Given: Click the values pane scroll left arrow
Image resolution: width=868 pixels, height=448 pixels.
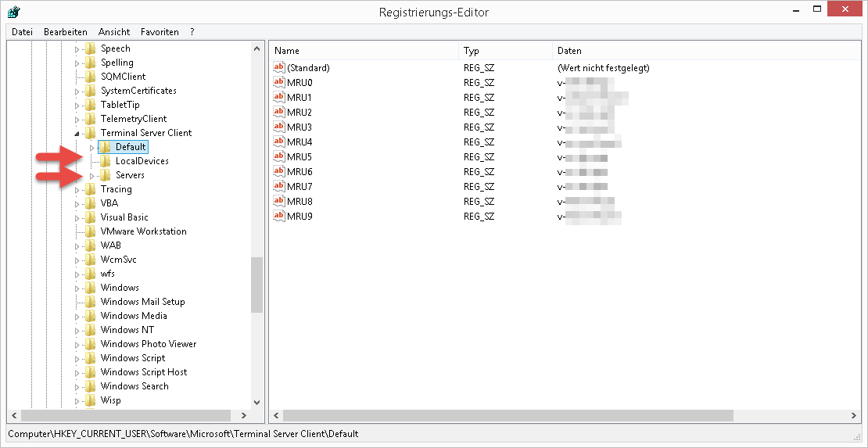Looking at the screenshot, I should coord(276,415).
